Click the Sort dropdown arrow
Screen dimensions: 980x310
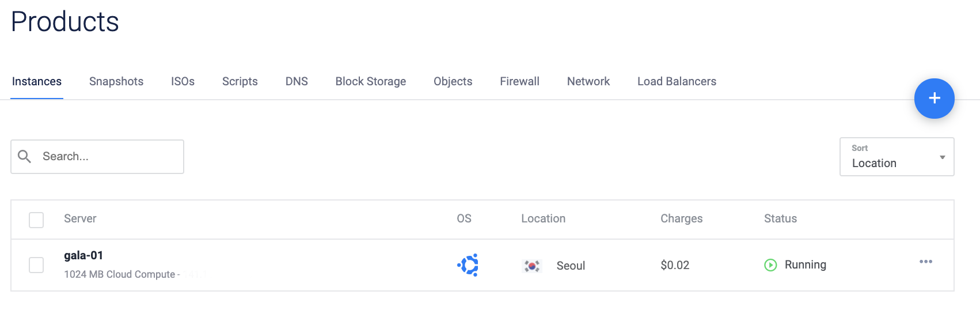click(942, 157)
